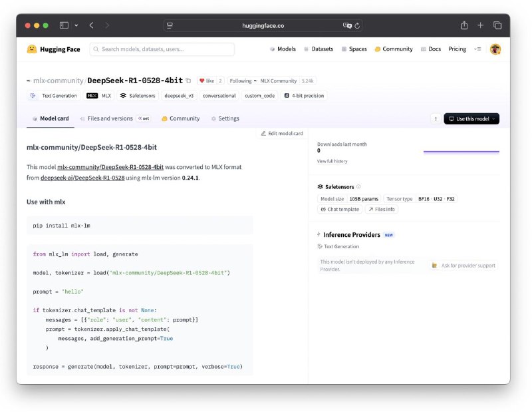This screenshot has width=532, height=412.
Task: Click the NEW badge beside Inference Providers
Action: (389, 235)
